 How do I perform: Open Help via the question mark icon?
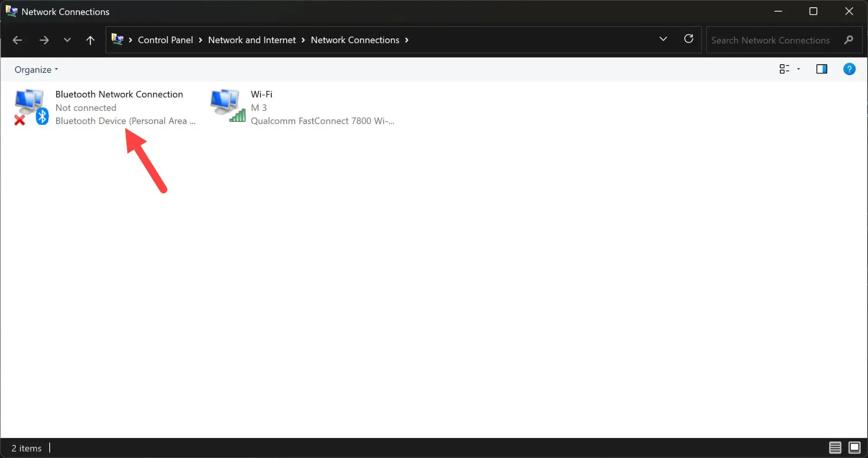849,69
